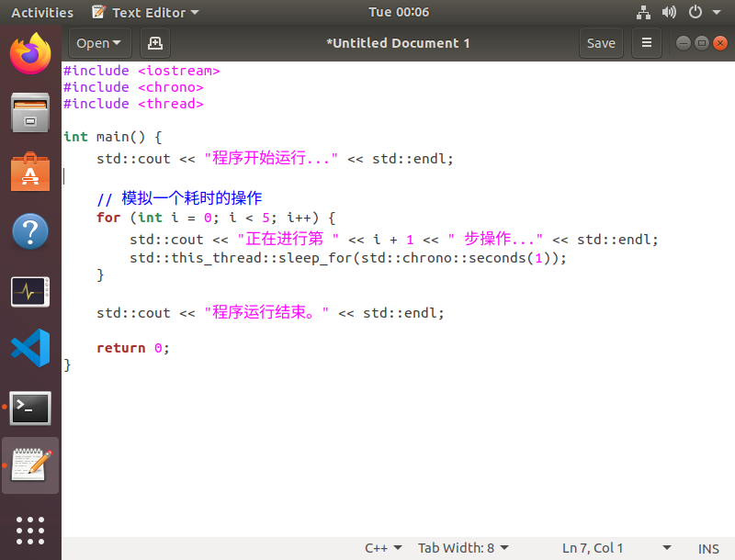Click the 'for (int i = 0' line
The image size is (735, 560).
coord(216,218)
